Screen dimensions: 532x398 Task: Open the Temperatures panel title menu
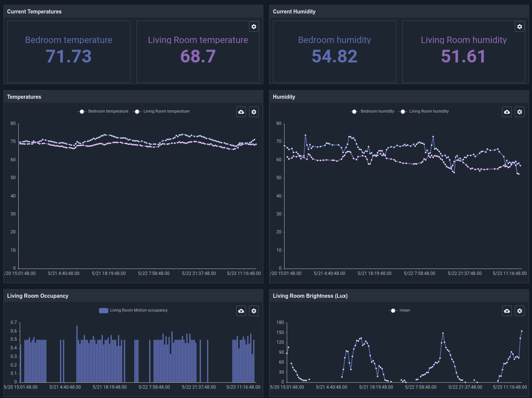click(x=24, y=97)
